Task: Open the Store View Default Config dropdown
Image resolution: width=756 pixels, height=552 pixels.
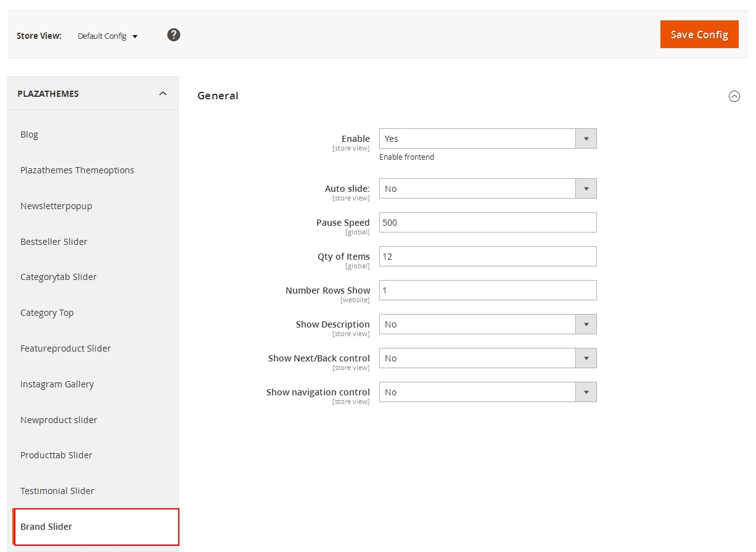Action: point(108,36)
